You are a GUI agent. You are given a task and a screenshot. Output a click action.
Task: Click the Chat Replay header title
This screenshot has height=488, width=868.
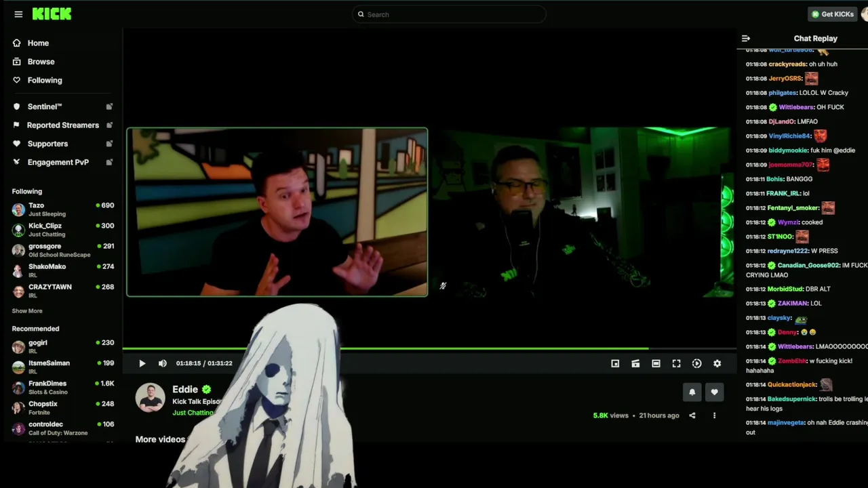pyautogui.click(x=815, y=39)
